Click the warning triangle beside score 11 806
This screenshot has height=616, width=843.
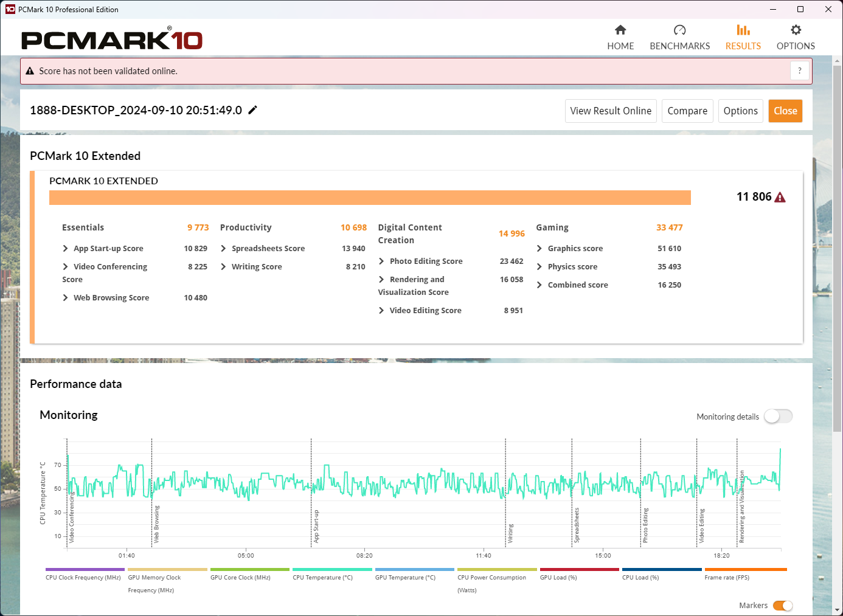click(780, 197)
